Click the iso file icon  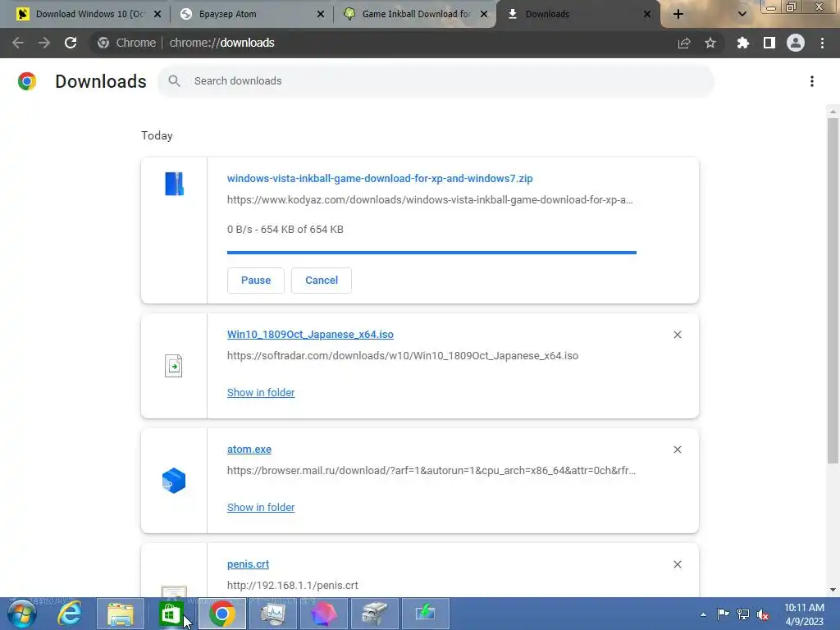(174, 366)
